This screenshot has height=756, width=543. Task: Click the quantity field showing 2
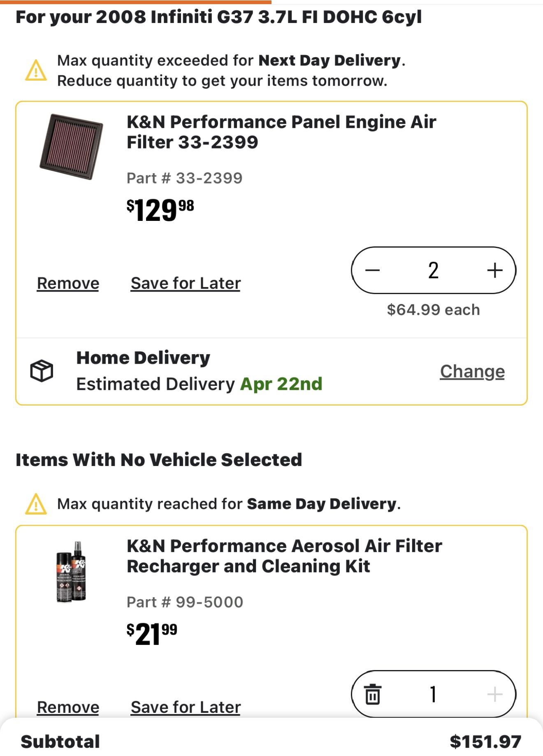[x=434, y=269]
